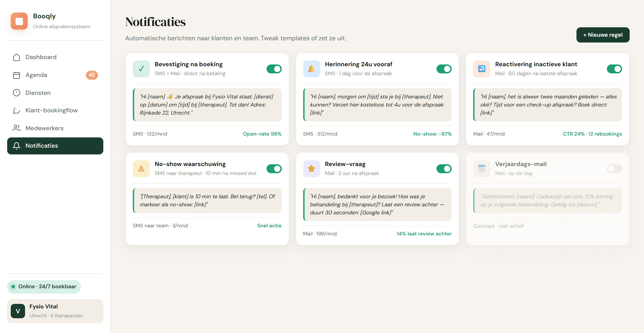This screenshot has width=644, height=333.
Task: Edit the Verjaardags-mail template text
Action: (x=547, y=200)
